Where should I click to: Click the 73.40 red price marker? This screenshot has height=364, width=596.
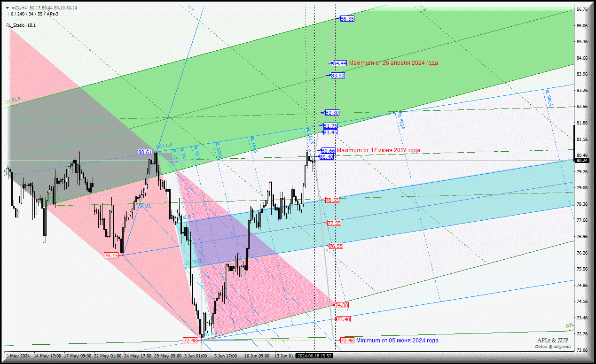[343, 319]
